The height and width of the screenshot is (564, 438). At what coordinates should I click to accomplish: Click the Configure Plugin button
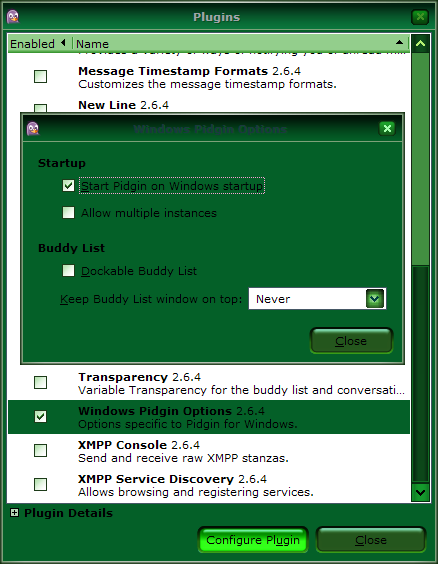[x=253, y=540]
